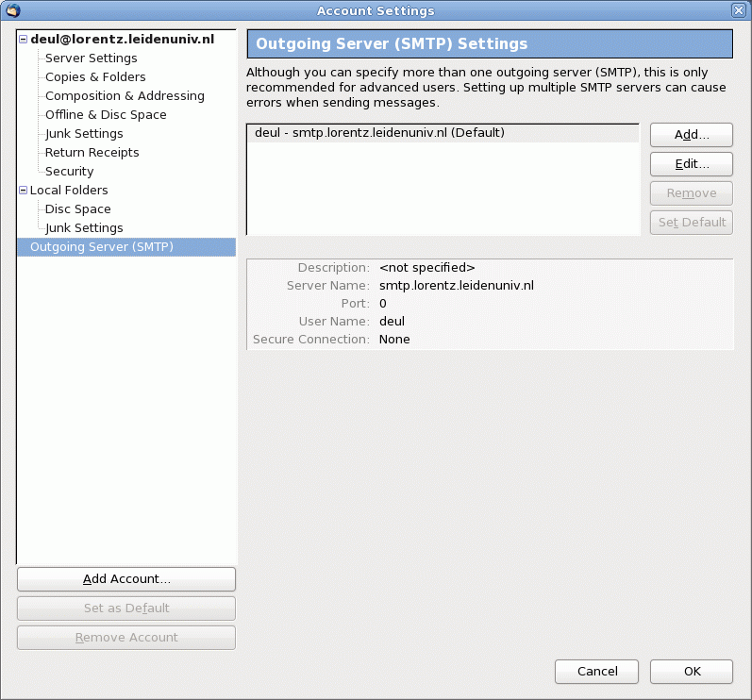The width and height of the screenshot is (752, 700).
Task: Cancel the Account Settings dialog
Action: (597, 672)
